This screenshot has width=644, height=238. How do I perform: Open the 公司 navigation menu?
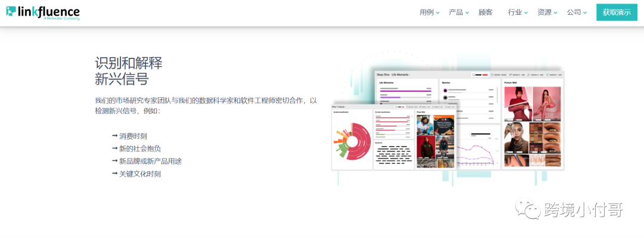(x=577, y=13)
